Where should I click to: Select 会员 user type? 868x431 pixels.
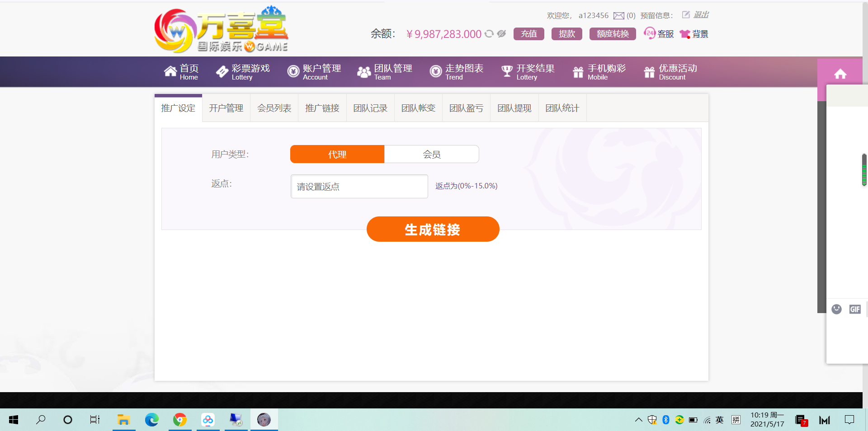pos(431,154)
